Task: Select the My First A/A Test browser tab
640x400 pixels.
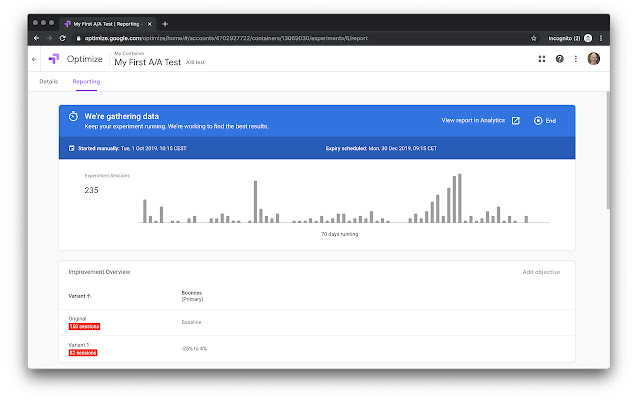Action: (x=107, y=24)
